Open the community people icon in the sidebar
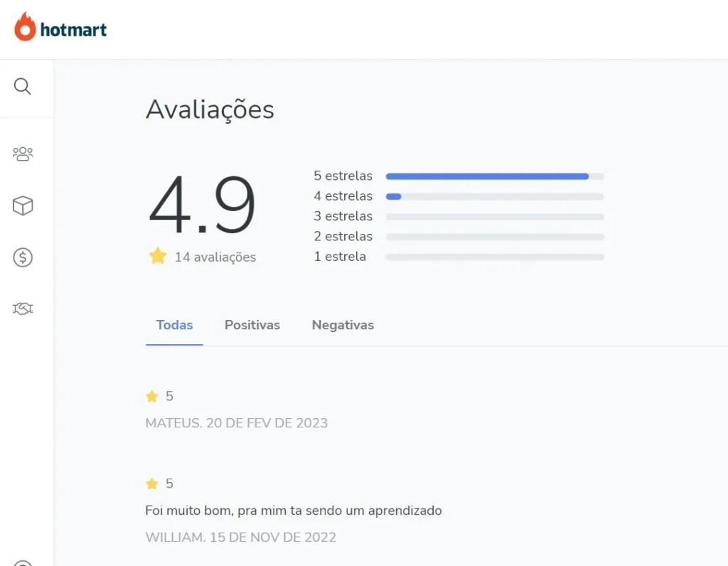The width and height of the screenshot is (728, 566). click(23, 154)
